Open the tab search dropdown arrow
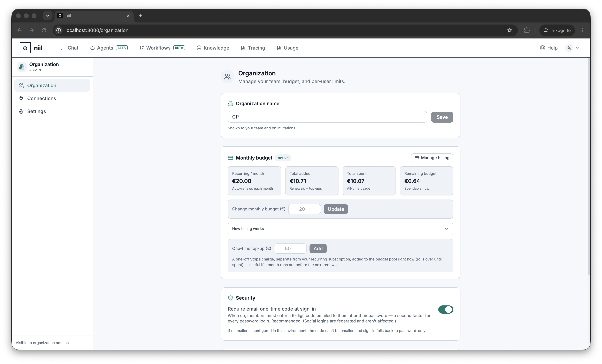 tap(48, 16)
